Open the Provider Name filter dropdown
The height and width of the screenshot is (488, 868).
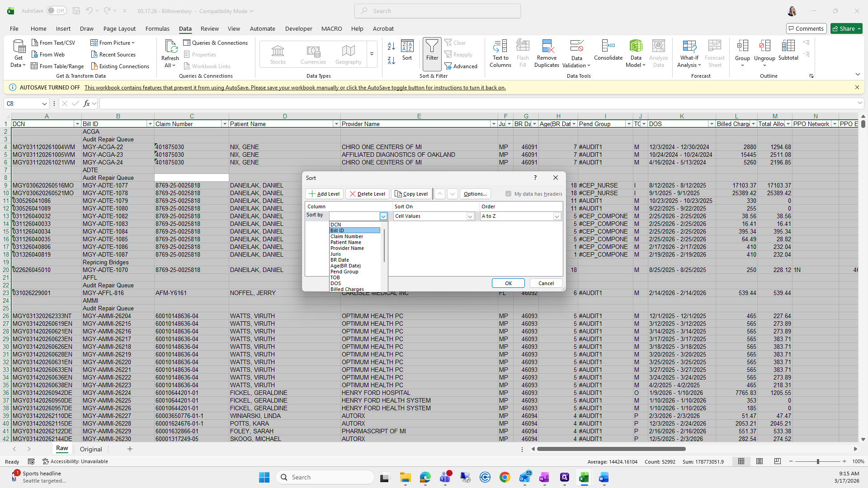pyautogui.click(x=493, y=124)
